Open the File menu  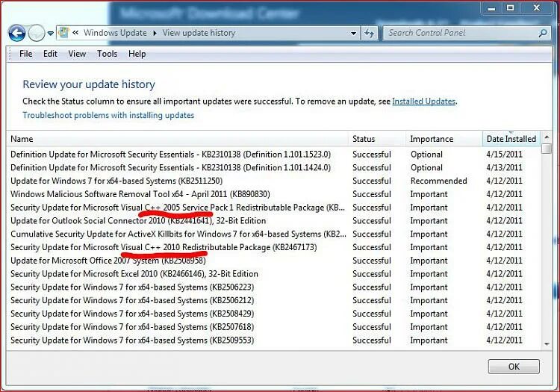[x=25, y=54]
